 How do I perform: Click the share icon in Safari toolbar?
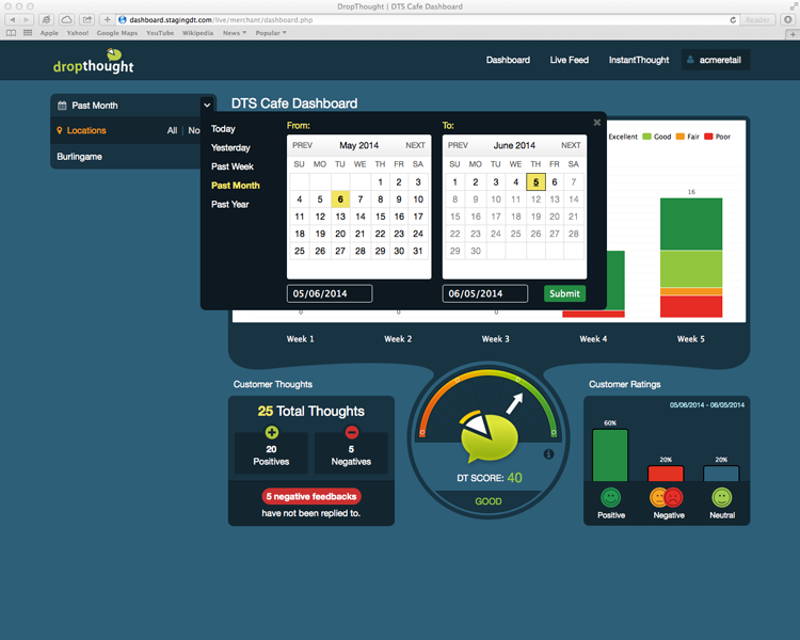87,20
